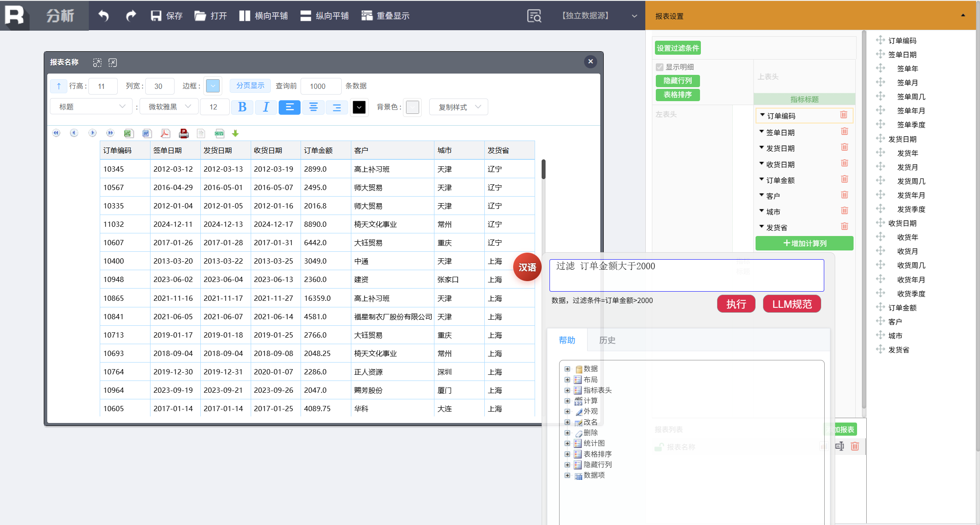Center-align the table text
The width and height of the screenshot is (980, 525).
[x=313, y=107]
